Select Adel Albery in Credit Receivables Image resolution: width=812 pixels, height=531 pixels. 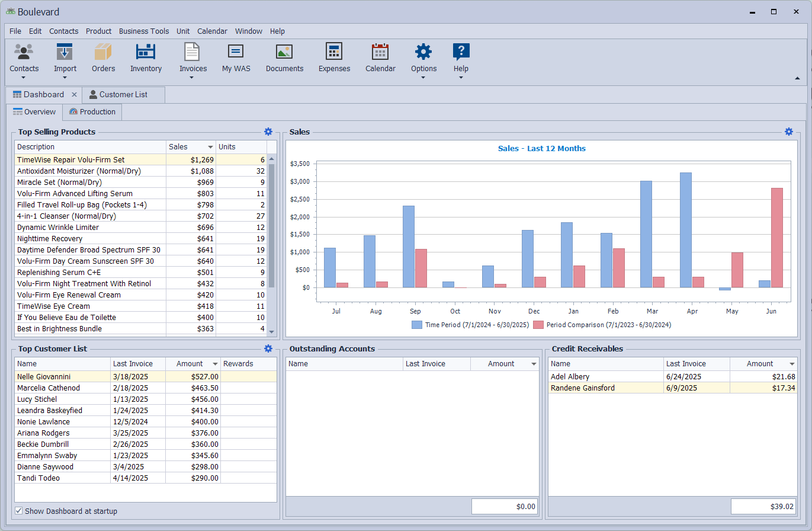673,376
